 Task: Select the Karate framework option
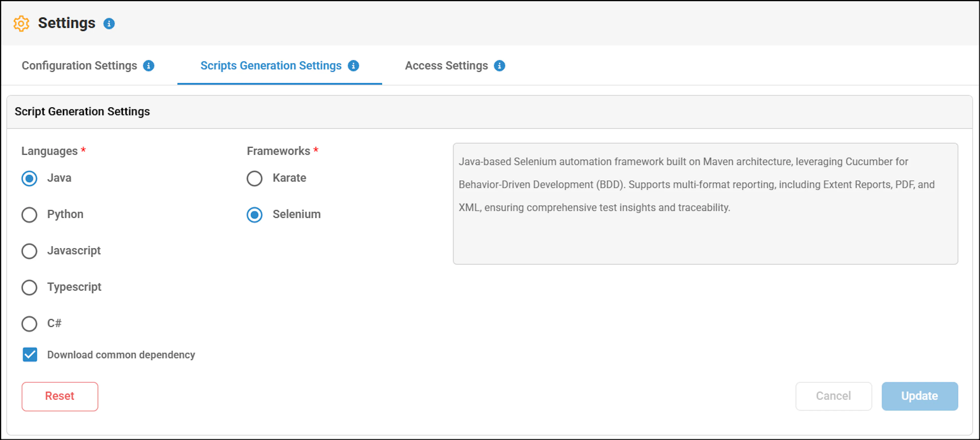click(x=254, y=178)
